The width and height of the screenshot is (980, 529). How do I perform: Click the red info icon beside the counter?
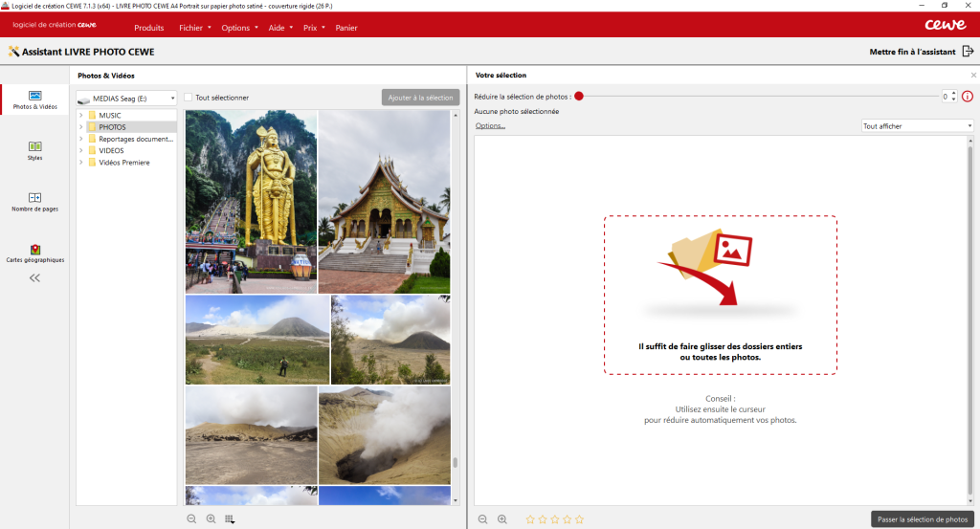click(x=967, y=97)
